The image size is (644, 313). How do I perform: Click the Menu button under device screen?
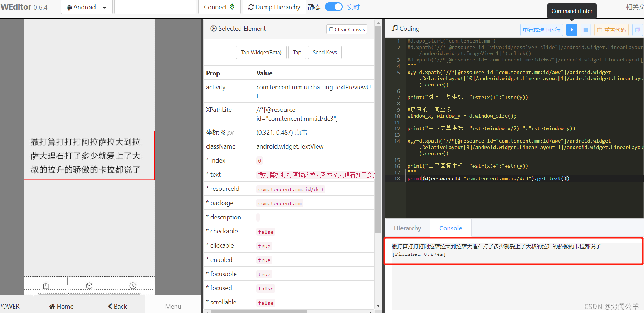(x=173, y=306)
